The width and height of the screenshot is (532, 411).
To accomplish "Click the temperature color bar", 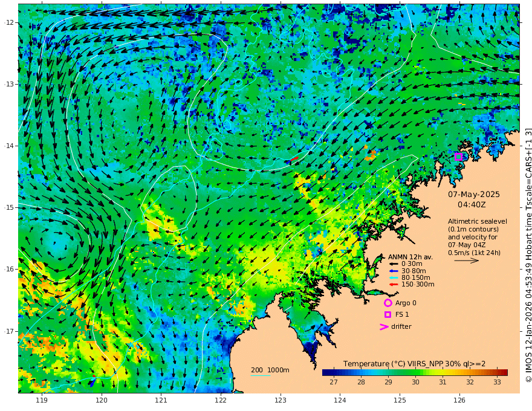I will click(415, 372).
